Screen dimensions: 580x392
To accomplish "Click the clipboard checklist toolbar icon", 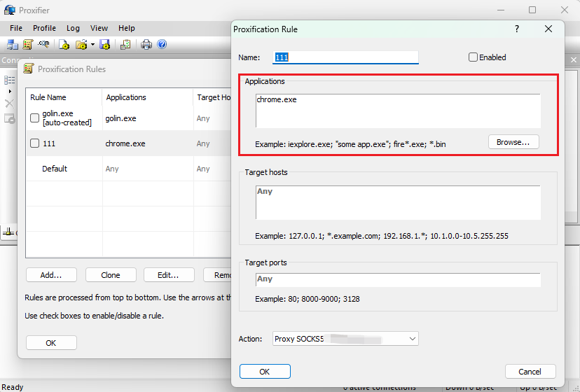I will pos(125,45).
